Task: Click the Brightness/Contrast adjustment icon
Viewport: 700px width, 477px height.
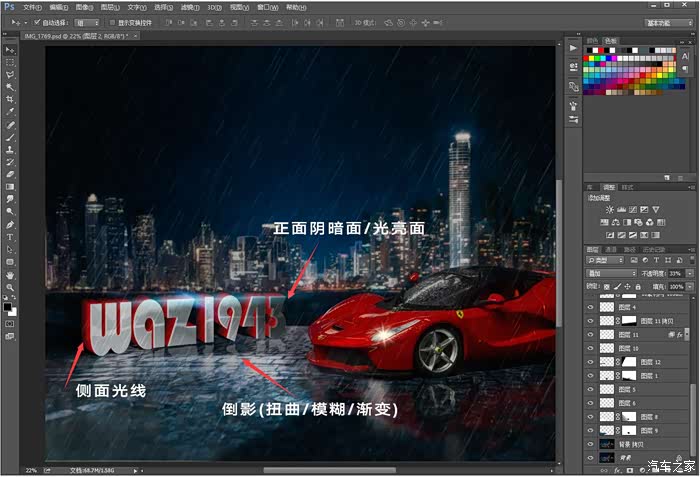Action: 609,208
